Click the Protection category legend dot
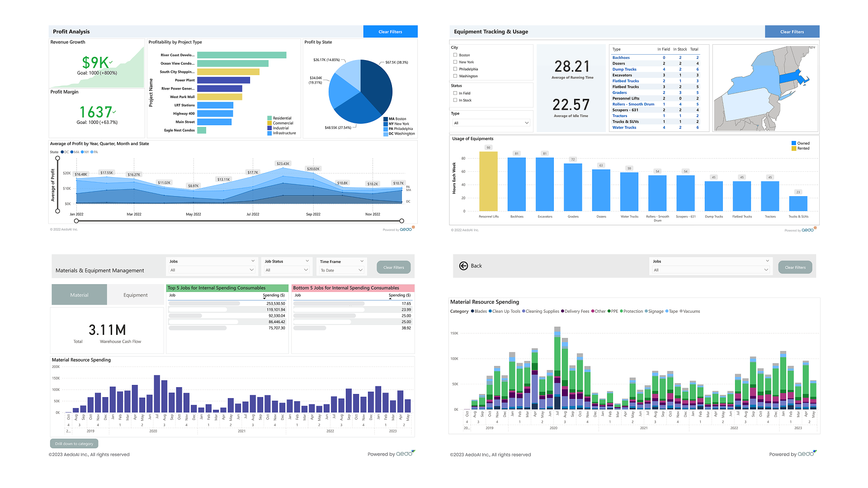868x488 pixels. (621, 311)
